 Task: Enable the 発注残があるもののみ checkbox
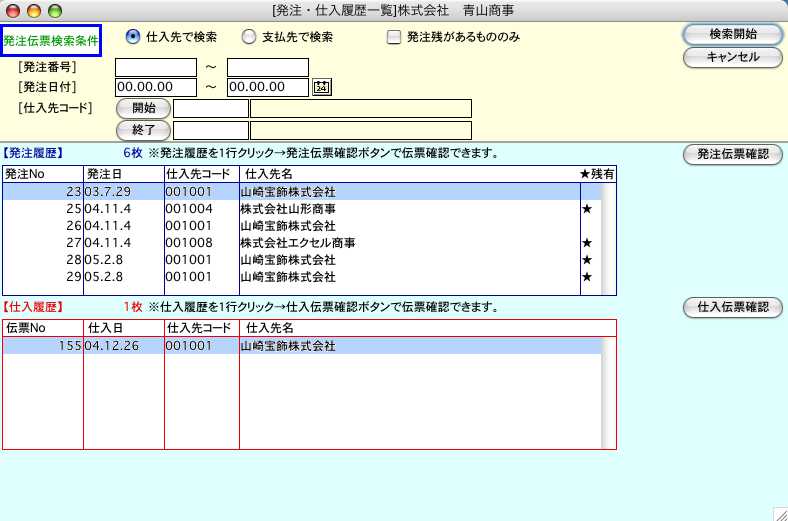394,37
